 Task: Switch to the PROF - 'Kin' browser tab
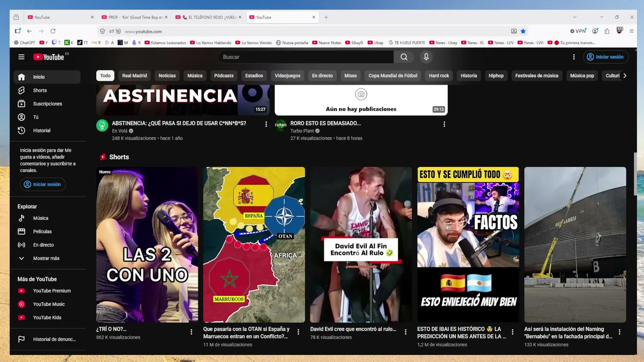click(x=135, y=17)
